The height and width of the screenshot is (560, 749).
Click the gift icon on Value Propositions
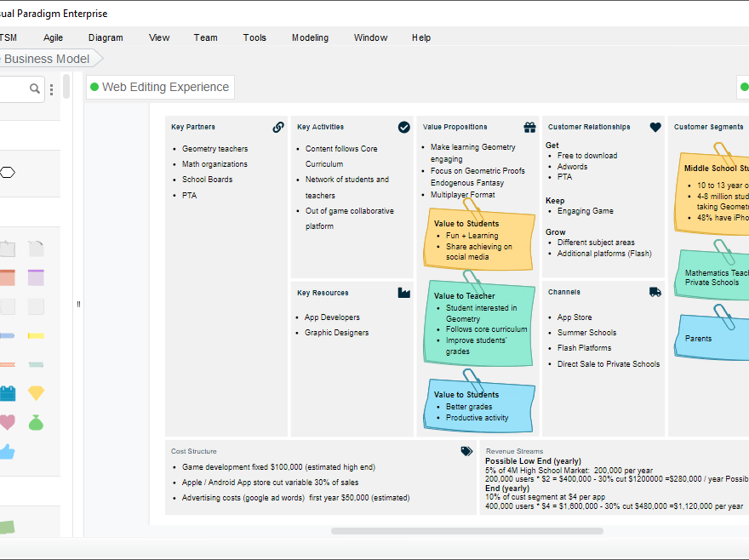[x=529, y=126]
